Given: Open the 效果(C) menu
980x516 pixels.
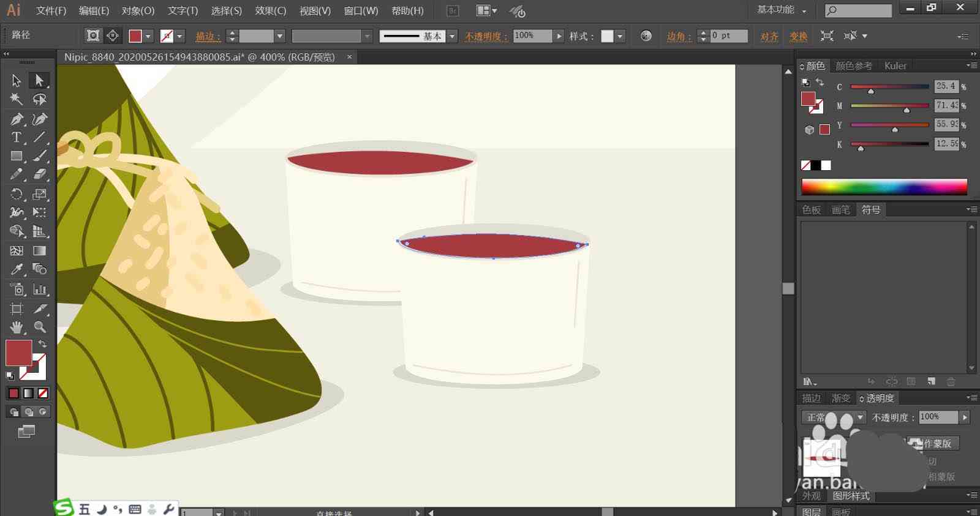Looking at the screenshot, I should (x=270, y=10).
